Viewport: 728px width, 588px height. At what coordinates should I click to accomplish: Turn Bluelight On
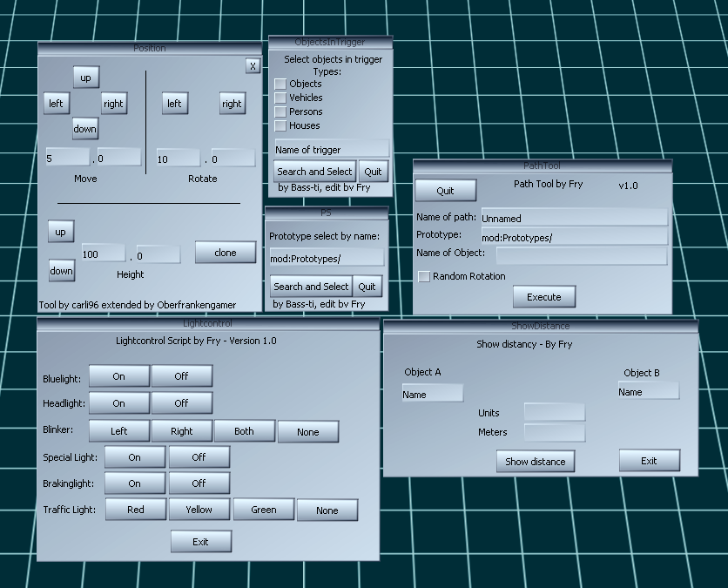pyautogui.click(x=118, y=376)
